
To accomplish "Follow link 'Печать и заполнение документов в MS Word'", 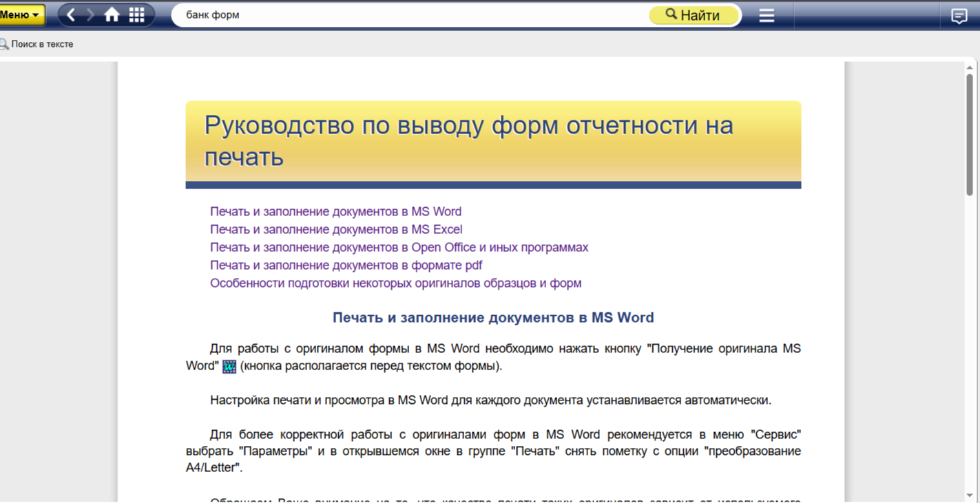I will (x=335, y=211).
